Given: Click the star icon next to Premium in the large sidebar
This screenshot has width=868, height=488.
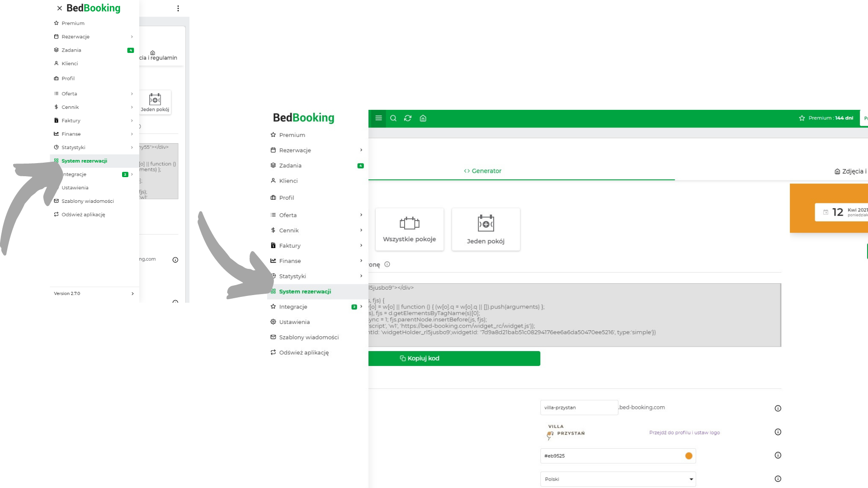Looking at the screenshot, I should [x=273, y=135].
